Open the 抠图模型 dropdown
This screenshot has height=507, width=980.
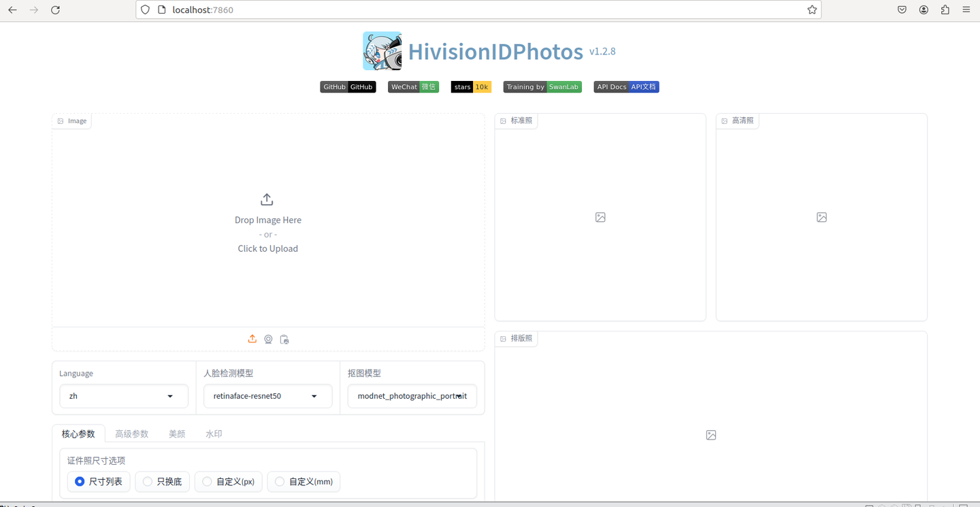tap(412, 395)
